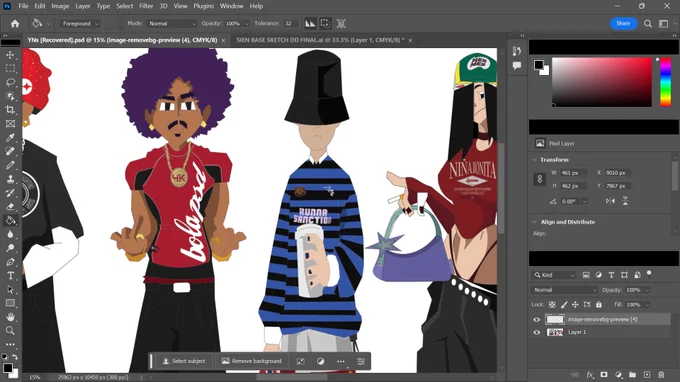Toggle the Contiguous fill option

pyautogui.click(x=325, y=24)
